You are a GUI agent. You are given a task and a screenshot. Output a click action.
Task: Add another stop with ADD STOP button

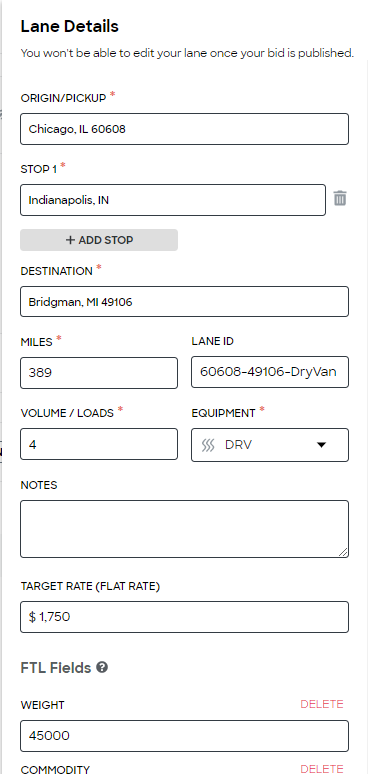coord(99,240)
